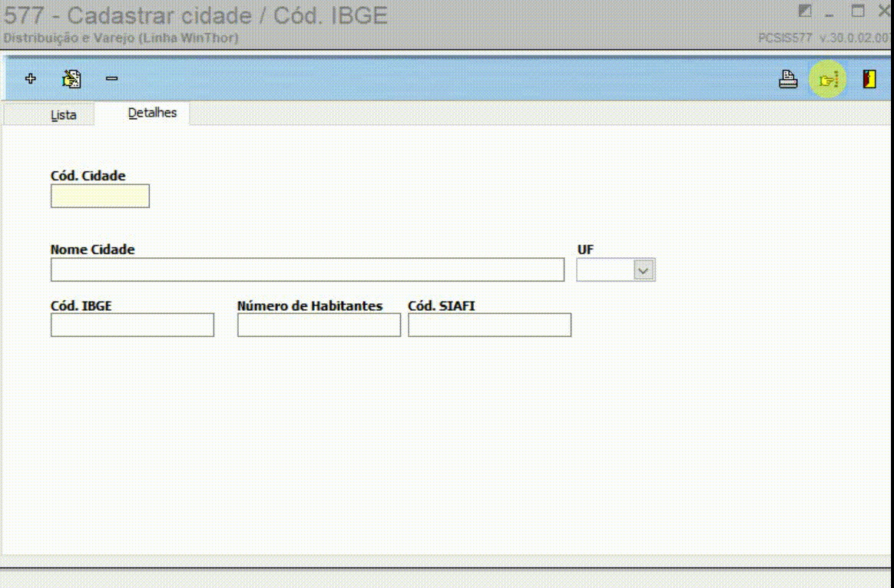Image resolution: width=894 pixels, height=588 pixels.
Task: Click the Número de Habitantes field
Action: [319, 325]
